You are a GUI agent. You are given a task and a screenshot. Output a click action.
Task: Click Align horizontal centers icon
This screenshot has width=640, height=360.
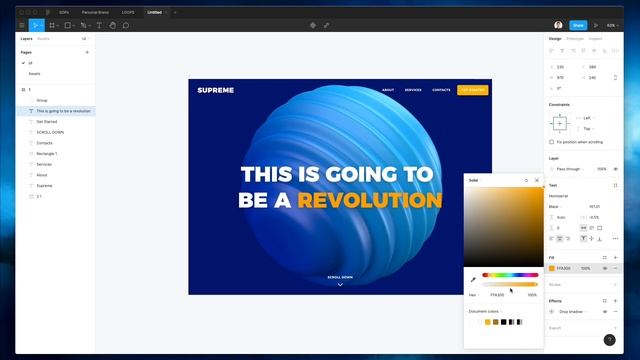click(x=562, y=51)
